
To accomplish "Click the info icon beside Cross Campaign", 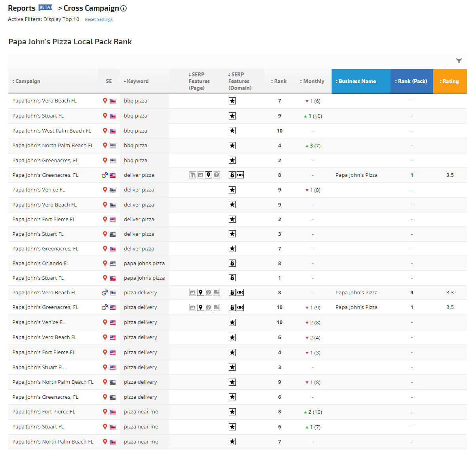I will [x=123, y=8].
